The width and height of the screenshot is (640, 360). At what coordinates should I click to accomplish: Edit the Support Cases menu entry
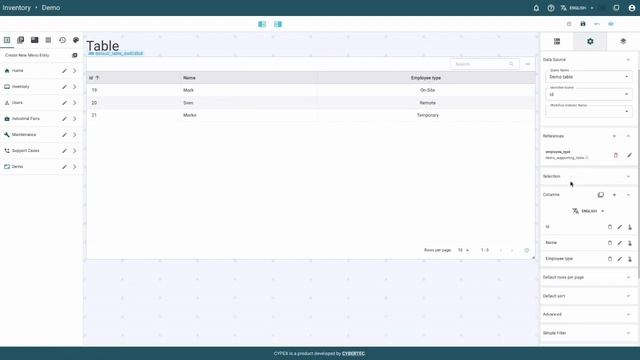[x=64, y=151]
